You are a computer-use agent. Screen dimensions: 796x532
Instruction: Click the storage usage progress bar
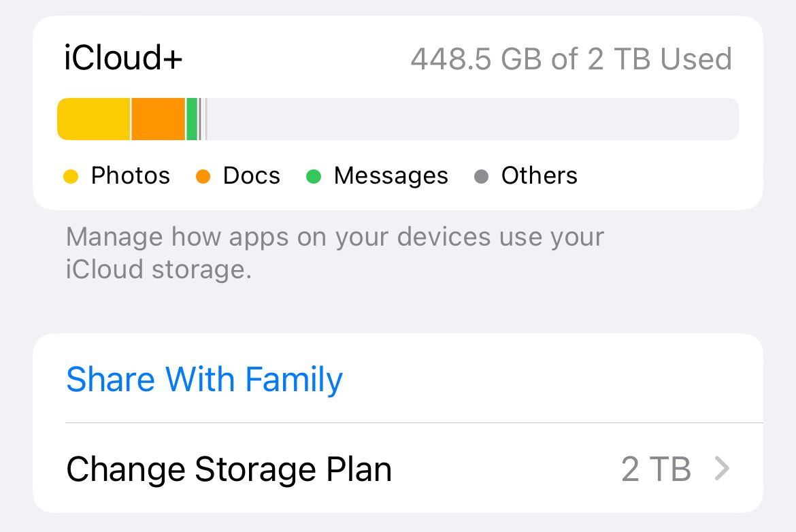coord(398,119)
